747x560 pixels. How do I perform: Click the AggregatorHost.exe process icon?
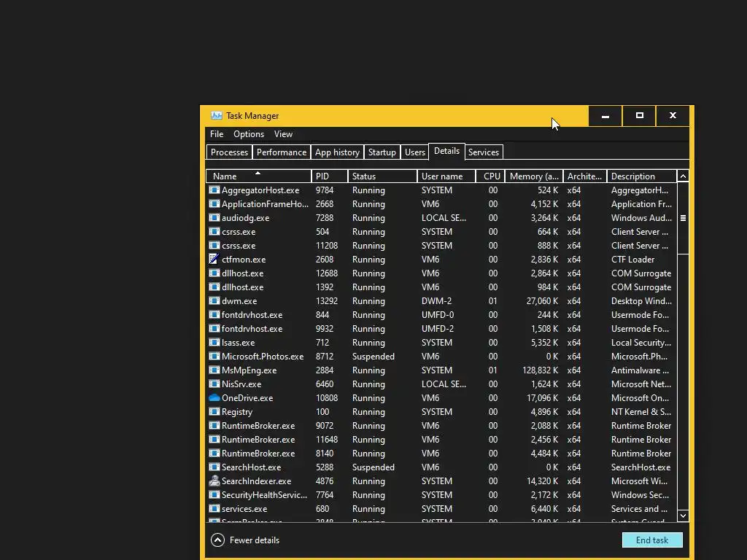click(x=214, y=190)
